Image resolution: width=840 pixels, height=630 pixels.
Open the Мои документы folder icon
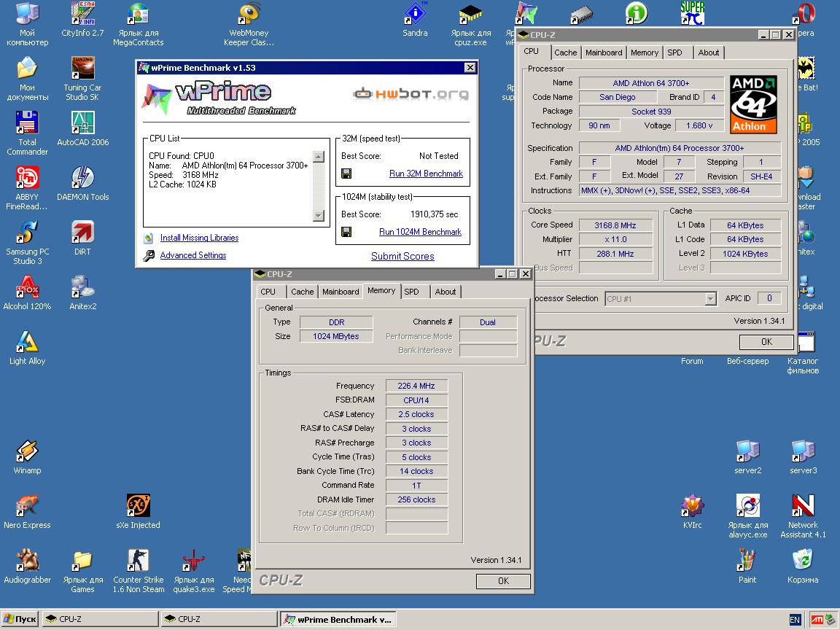click(27, 70)
